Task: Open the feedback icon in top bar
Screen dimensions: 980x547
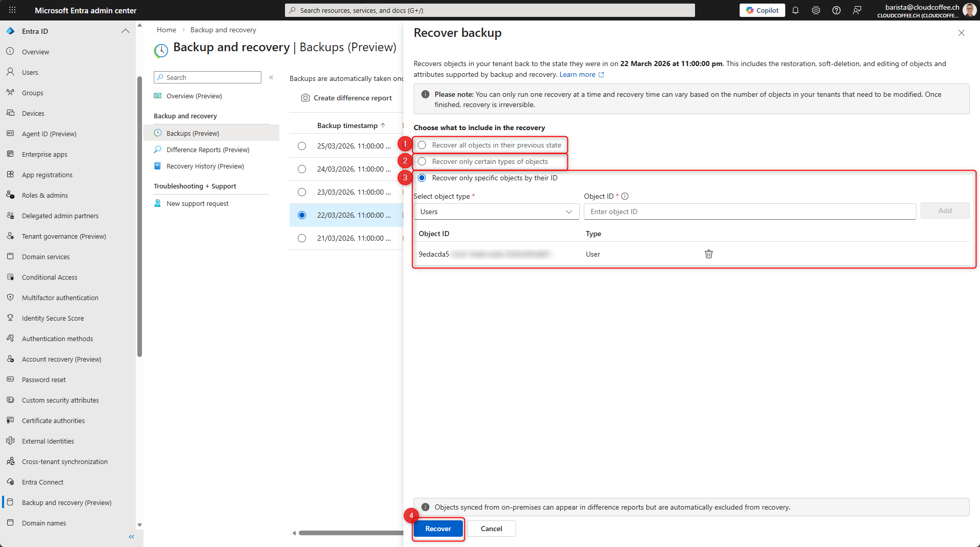Action: click(857, 10)
